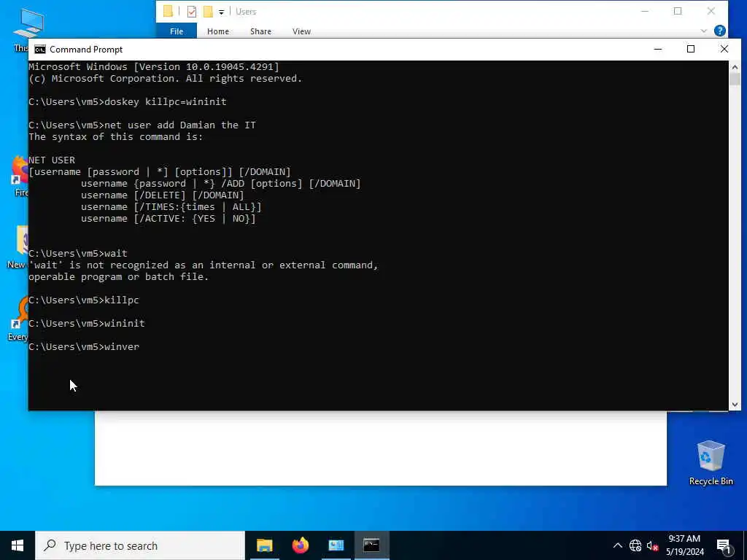Open File tab in Explorer window
This screenshot has height=560, width=747.
[177, 31]
